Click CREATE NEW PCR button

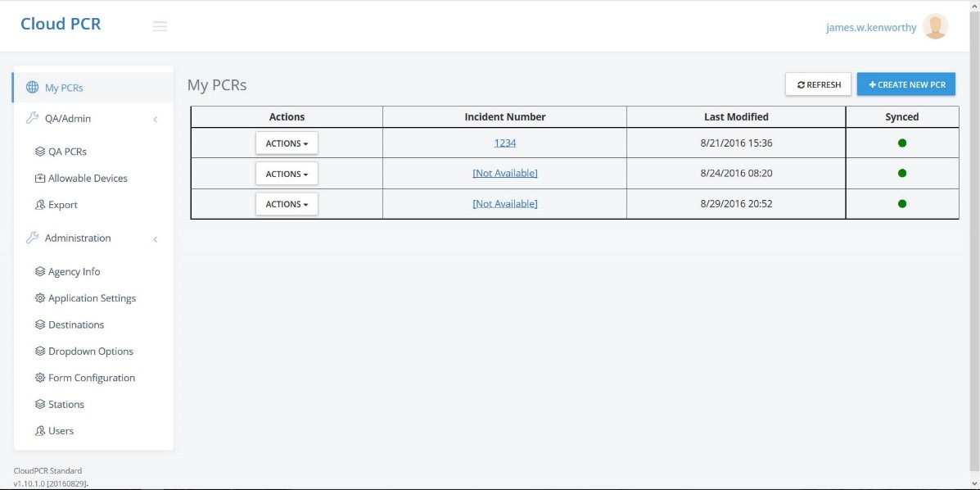coord(906,84)
